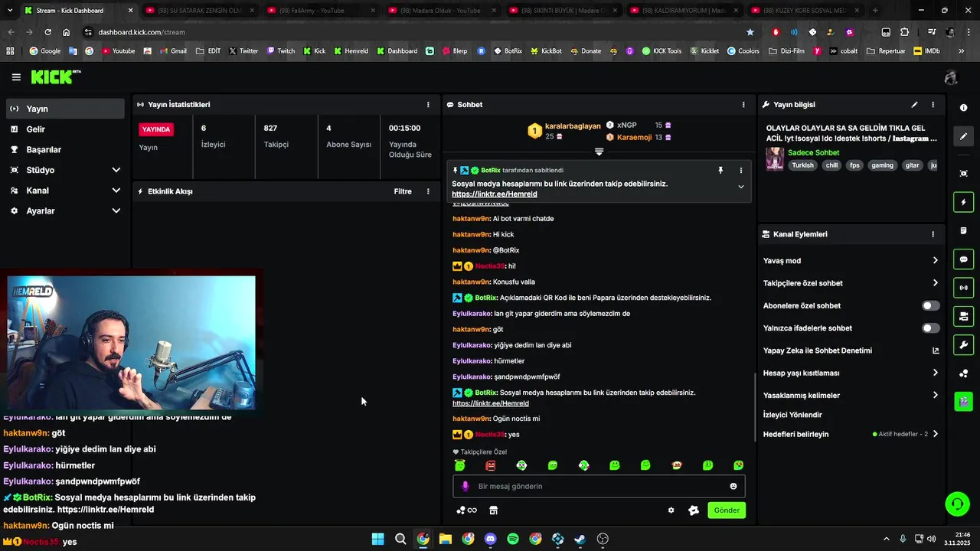Screen dimensions: 980x551
Task: Click the purple microphone icon in the message box
Action: point(465,486)
